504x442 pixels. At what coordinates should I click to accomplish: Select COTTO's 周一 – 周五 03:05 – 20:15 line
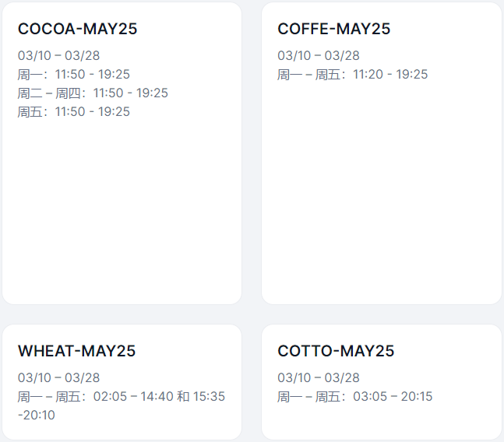(x=354, y=397)
